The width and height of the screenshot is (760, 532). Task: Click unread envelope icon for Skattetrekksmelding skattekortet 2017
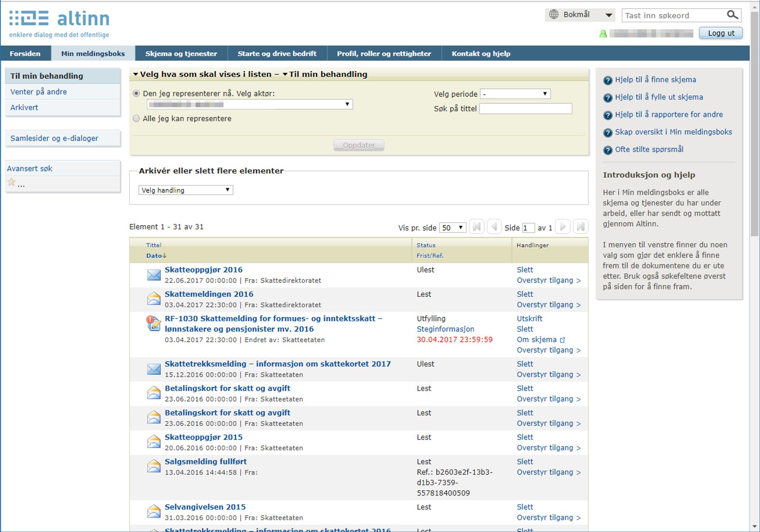pos(154,369)
